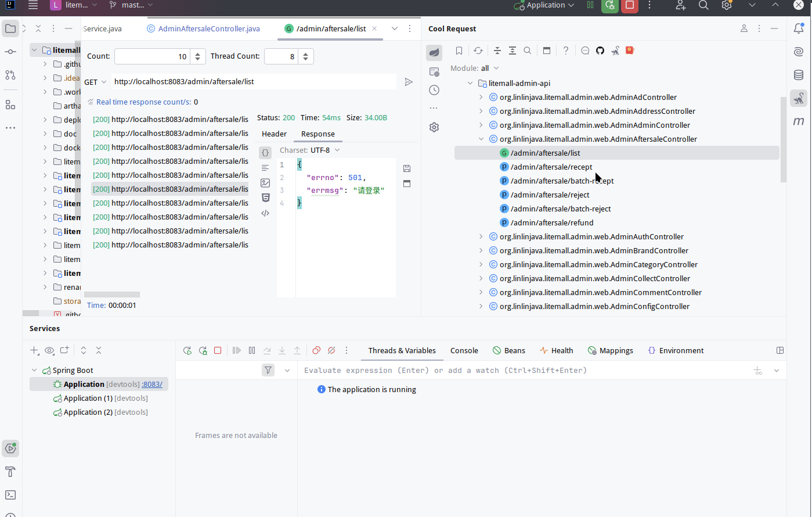Click the red stop square in Services toolbar
Viewport: 812px width, 517px height.
click(x=218, y=350)
